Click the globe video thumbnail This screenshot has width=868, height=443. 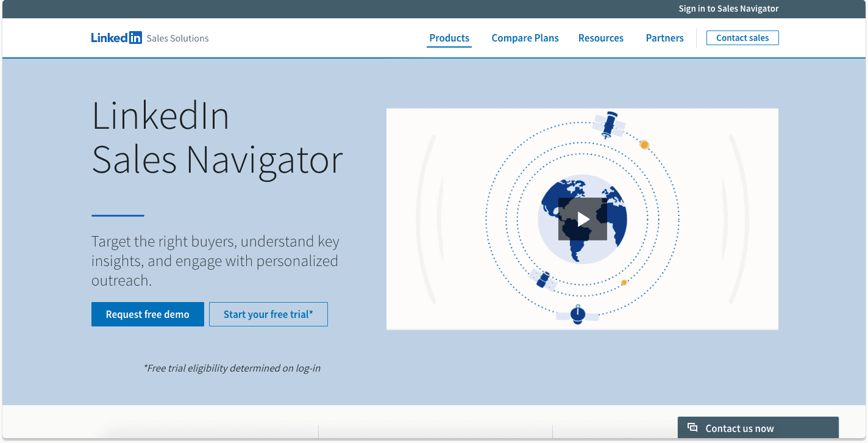(x=582, y=219)
